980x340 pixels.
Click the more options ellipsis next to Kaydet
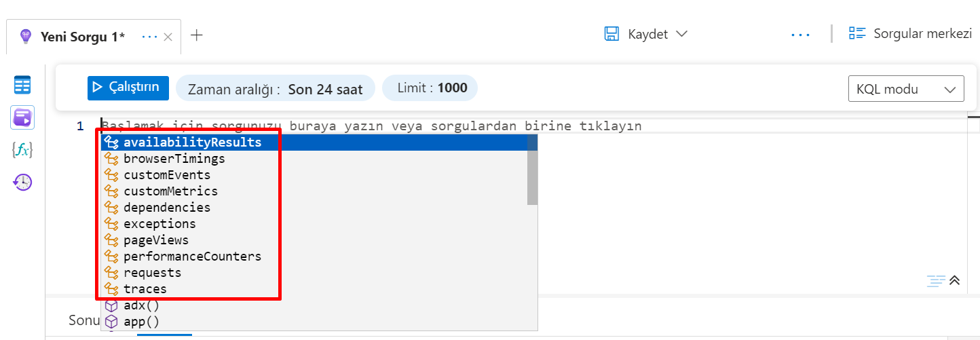point(801,35)
